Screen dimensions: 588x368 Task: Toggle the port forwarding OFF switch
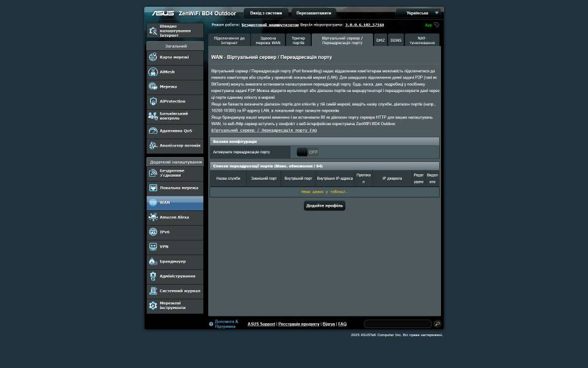pos(307,152)
